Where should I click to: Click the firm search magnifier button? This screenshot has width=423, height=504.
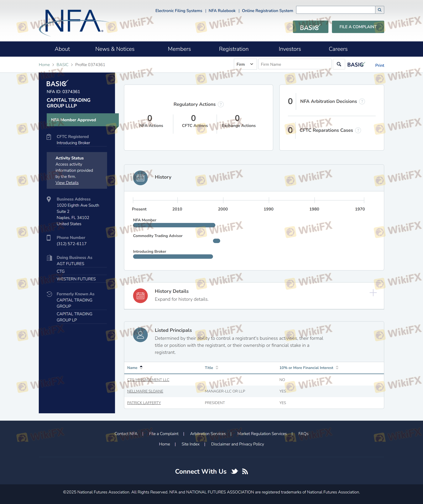point(339,64)
